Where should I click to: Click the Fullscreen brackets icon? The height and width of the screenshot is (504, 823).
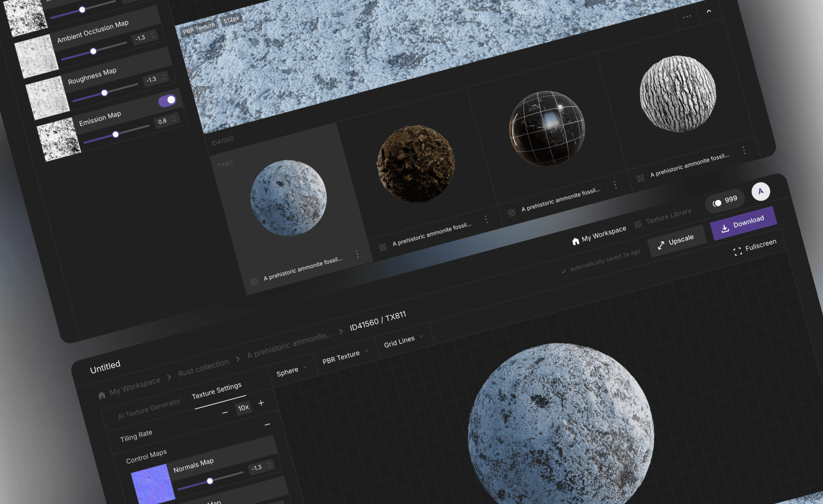(738, 251)
